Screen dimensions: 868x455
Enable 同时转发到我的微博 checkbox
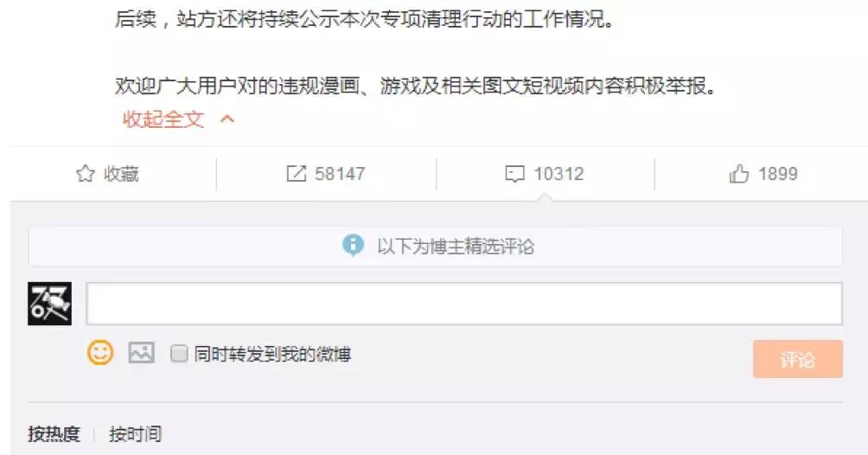click(x=179, y=353)
